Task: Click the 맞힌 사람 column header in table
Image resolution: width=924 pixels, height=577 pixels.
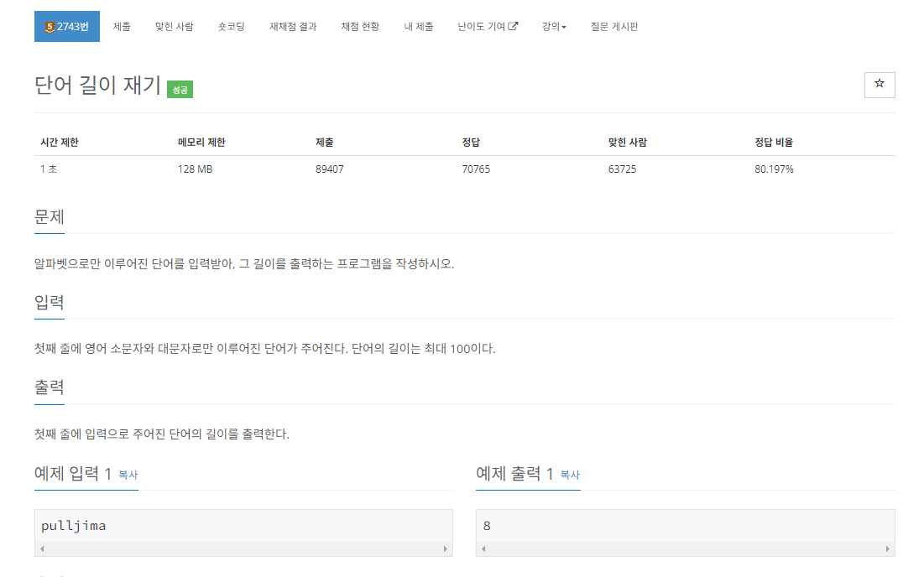Action: point(628,142)
